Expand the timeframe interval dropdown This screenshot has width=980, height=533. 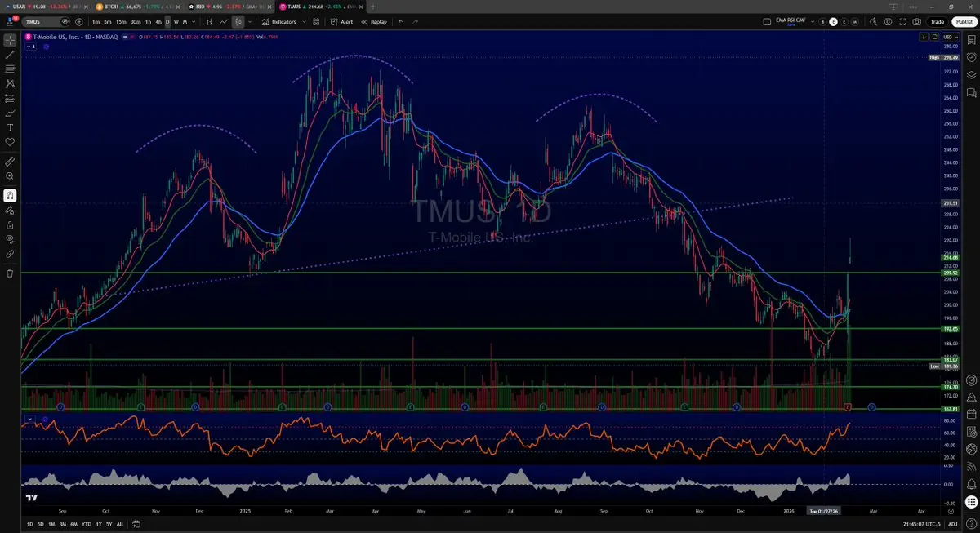(x=194, y=22)
